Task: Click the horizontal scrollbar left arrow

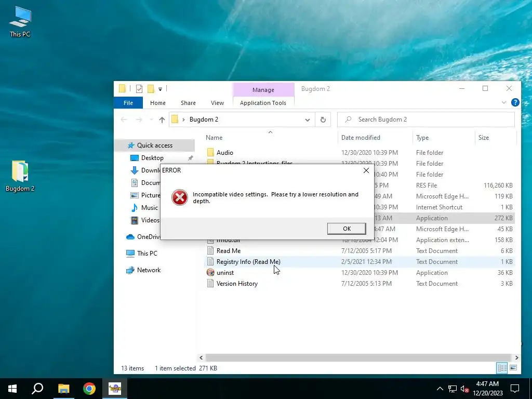Action: tap(201, 357)
